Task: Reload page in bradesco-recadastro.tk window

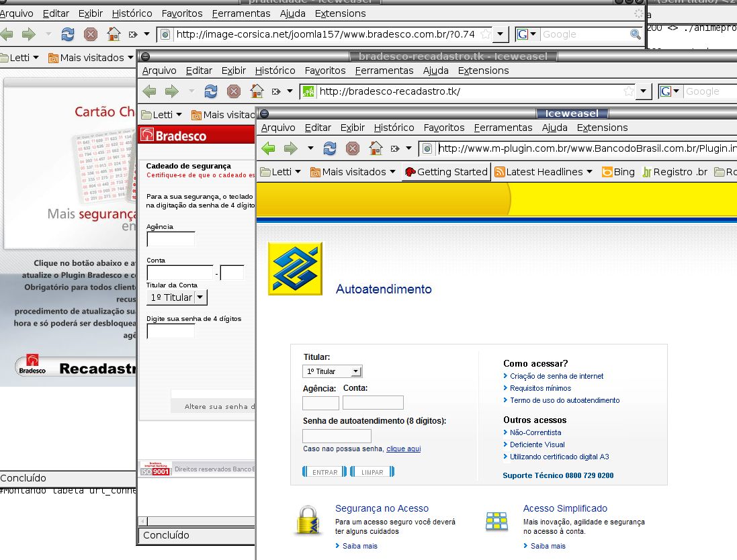Action: [x=211, y=91]
